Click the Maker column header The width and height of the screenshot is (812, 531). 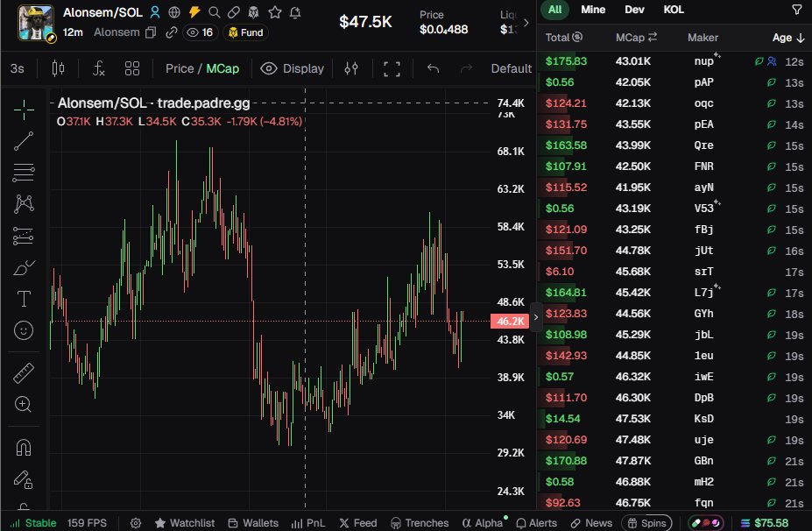coord(703,38)
